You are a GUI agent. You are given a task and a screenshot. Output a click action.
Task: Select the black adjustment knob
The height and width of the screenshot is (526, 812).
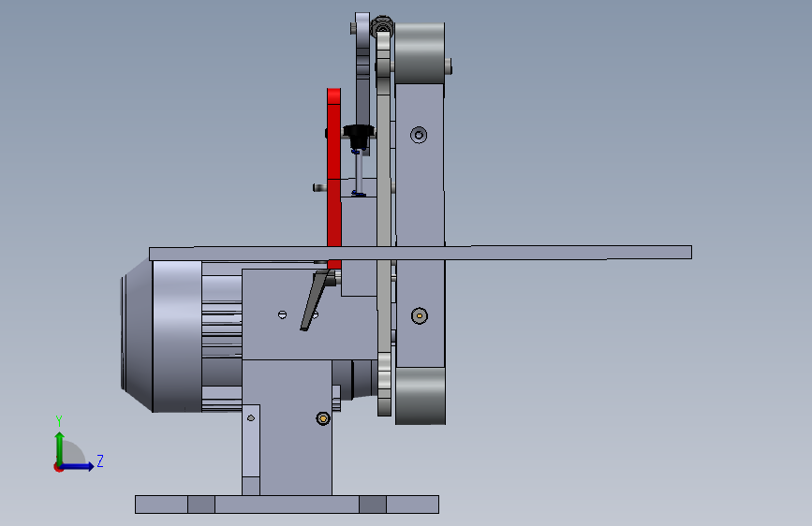(x=359, y=136)
